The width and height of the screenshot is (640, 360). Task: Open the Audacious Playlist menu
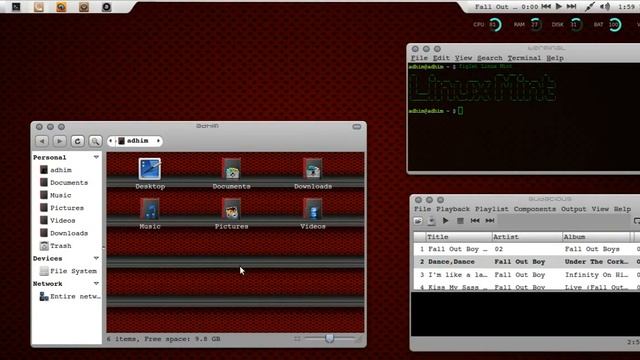[492, 209]
